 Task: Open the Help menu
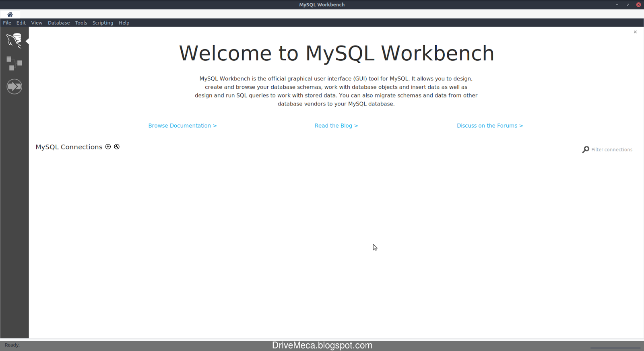pyautogui.click(x=124, y=23)
